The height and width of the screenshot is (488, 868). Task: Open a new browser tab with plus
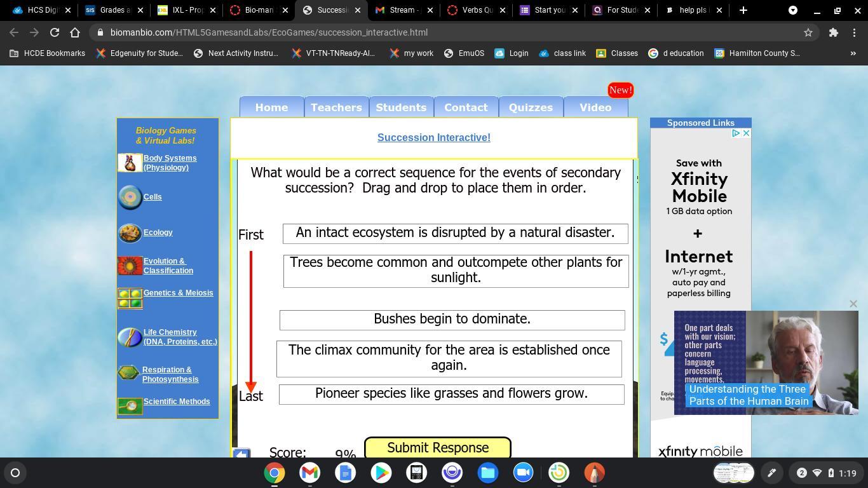point(743,10)
